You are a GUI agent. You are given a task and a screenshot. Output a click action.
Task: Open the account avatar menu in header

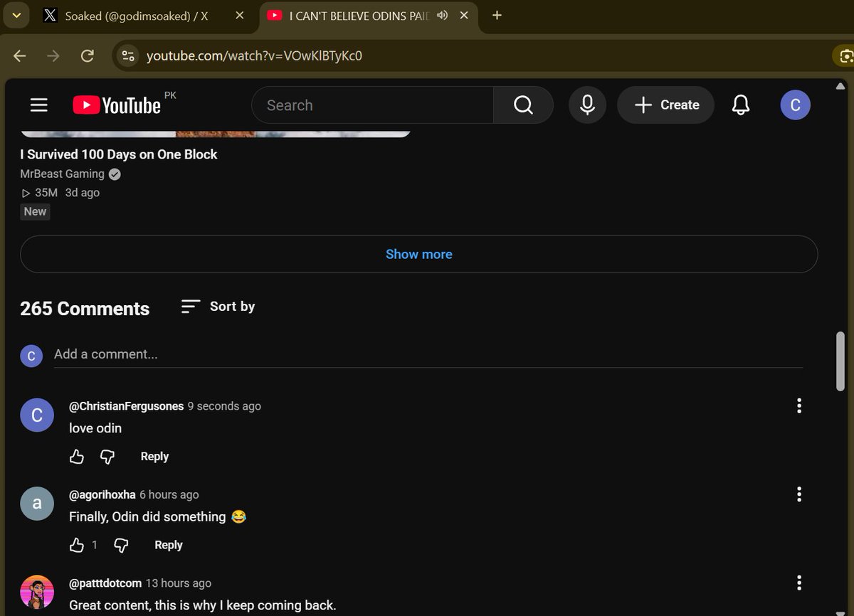tap(796, 105)
